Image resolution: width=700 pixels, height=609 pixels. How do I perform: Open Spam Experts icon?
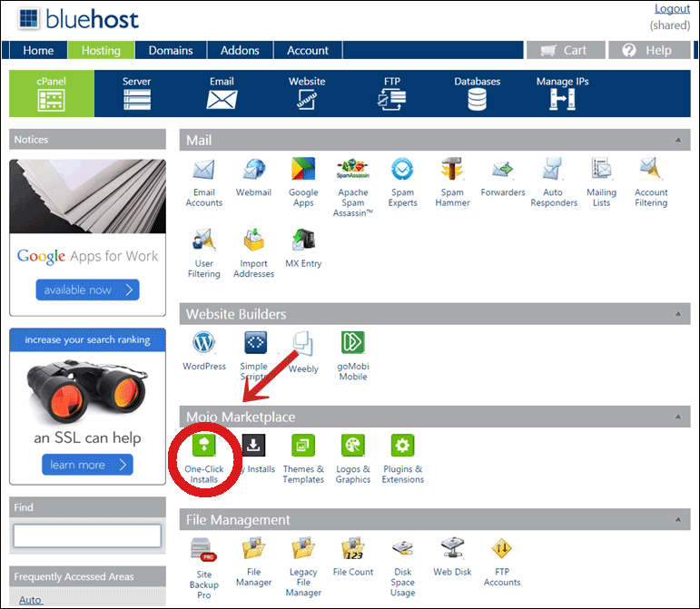[402, 182]
